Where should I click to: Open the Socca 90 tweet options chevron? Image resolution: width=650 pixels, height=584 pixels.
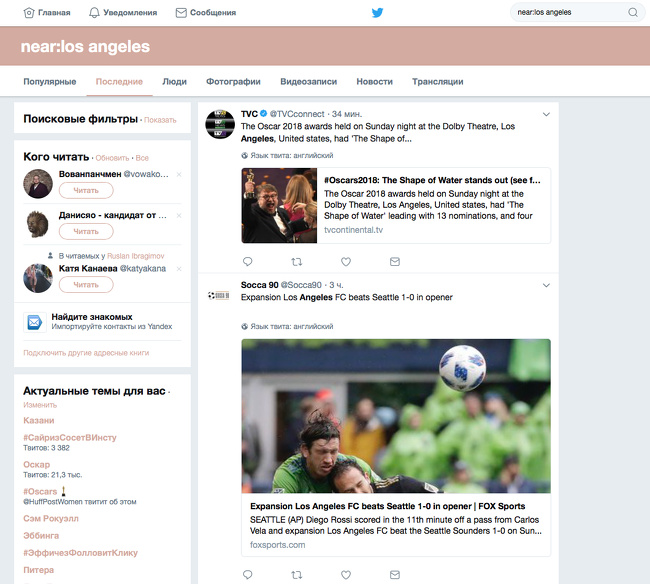coord(546,285)
